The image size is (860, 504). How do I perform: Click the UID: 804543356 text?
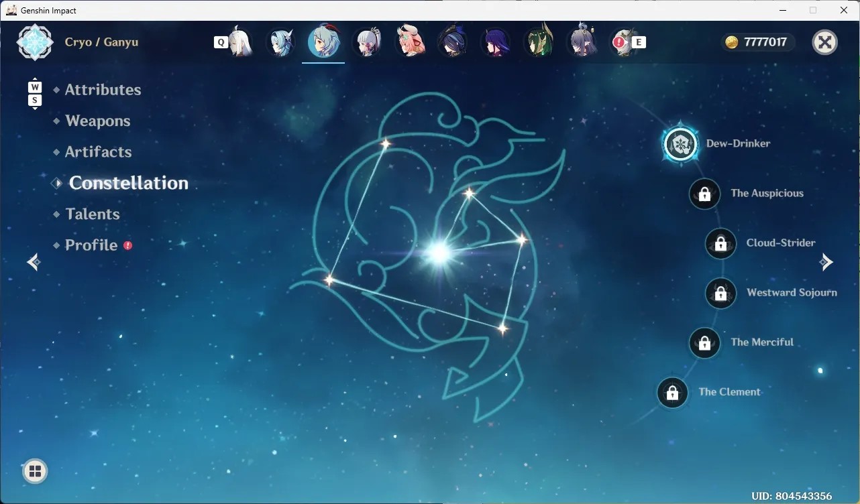click(x=792, y=497)
